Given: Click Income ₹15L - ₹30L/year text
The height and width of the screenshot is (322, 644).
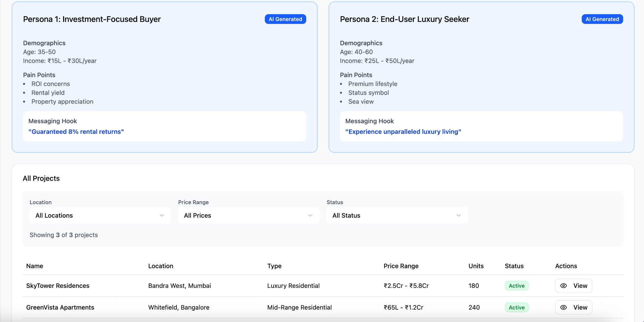Looking at the screenshot, I should [x=60, y=61].
